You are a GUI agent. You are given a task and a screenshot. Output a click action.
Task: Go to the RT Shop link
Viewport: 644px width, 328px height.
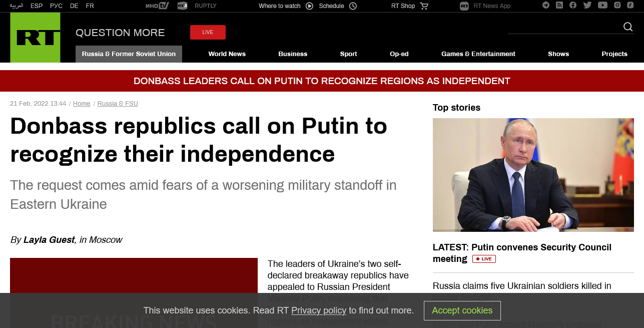coord(403,6)
